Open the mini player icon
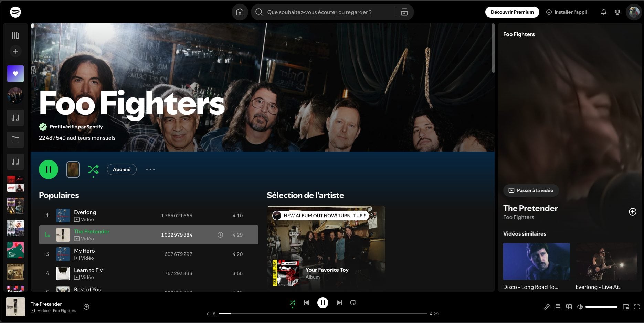This screenshot has width=644, height=323. (x=626, y=307)
